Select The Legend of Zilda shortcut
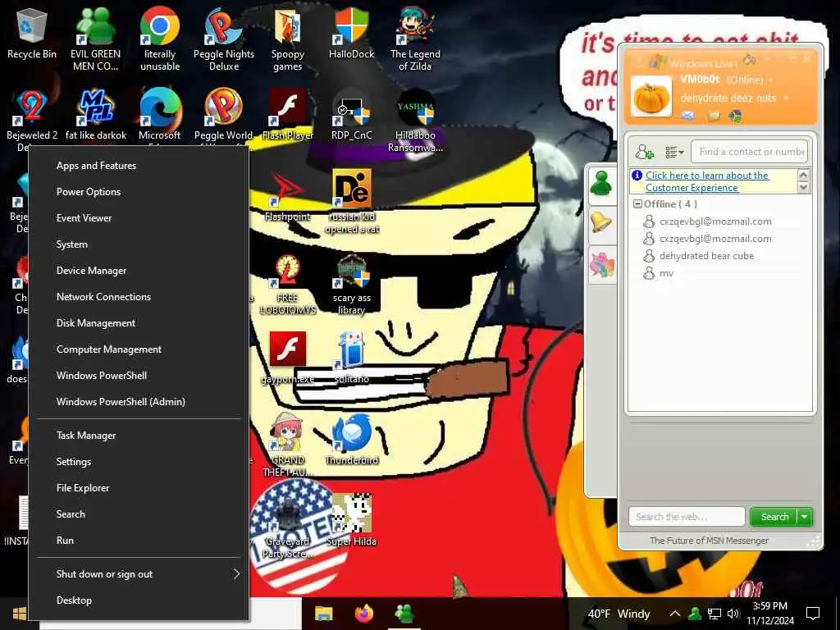 415,39
